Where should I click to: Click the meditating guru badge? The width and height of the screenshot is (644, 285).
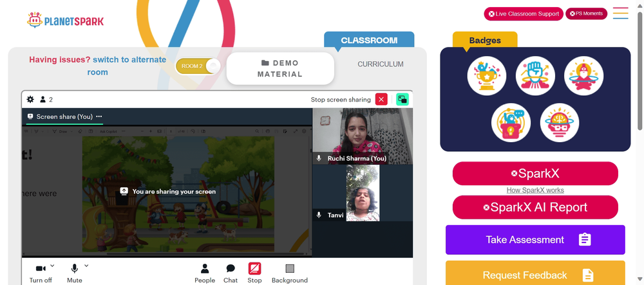pos(583,76)
